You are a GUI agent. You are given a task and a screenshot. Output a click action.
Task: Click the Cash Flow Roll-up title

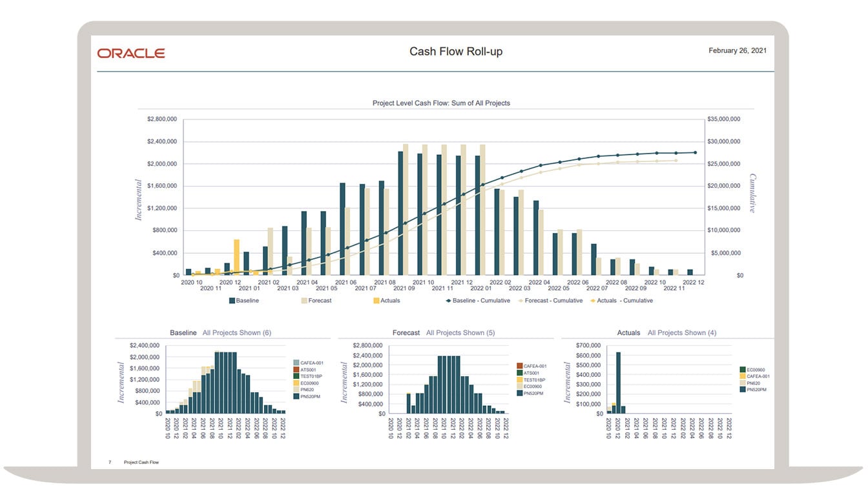pos(456,52)
